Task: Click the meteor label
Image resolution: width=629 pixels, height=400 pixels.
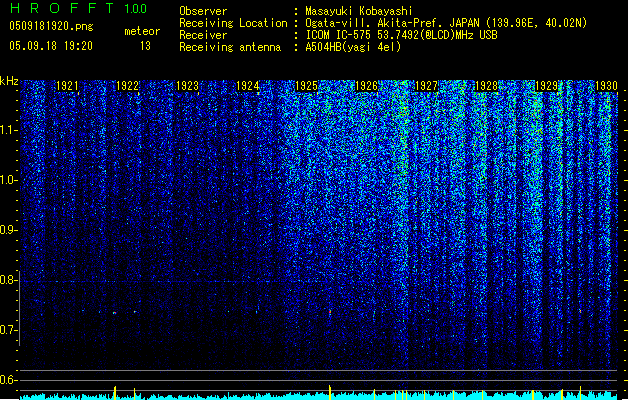Action: pos(142,31)
